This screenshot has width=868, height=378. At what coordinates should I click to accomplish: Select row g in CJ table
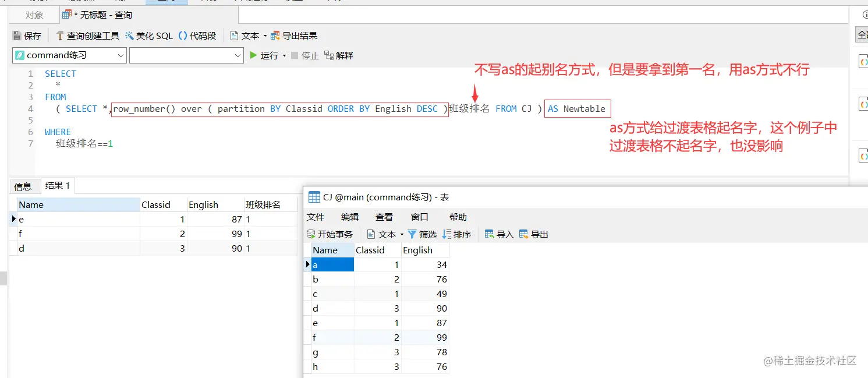pyautogui.click(x=333, y=352)
